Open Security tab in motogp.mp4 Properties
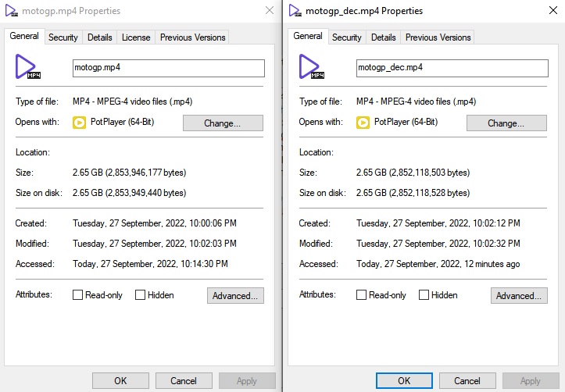 [63, 37]
